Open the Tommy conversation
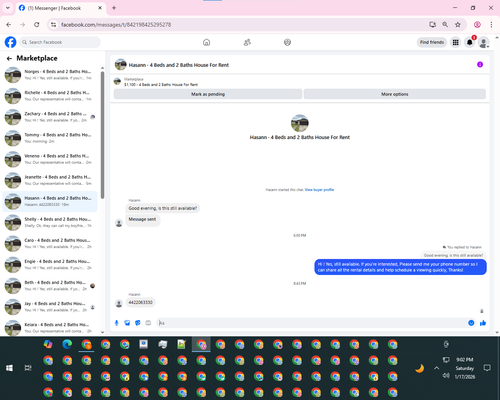This screenshot has width=500, height=400. tap(50, 138)
